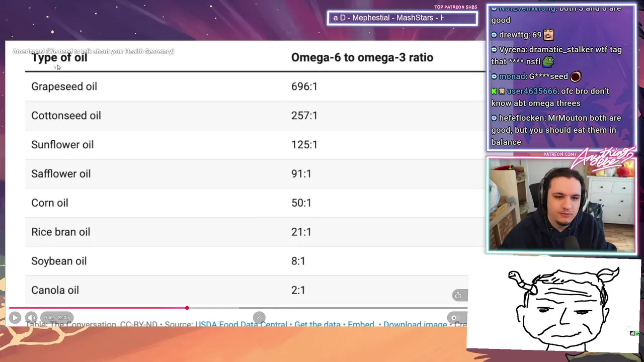Click the video time display '7:52 / 22:05'
The width and height of the screenshot is (644, 362).
click(57, 318)
